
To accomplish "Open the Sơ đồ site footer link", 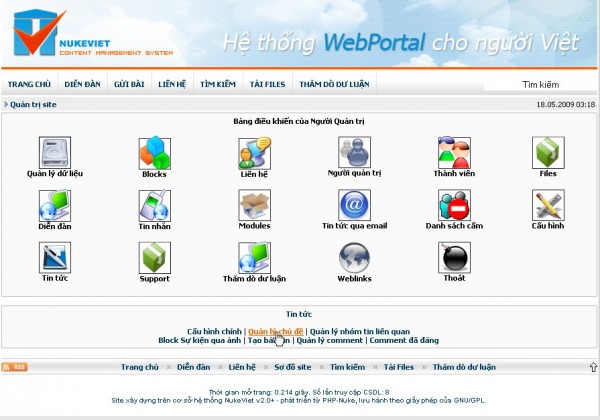I will 293,367.
